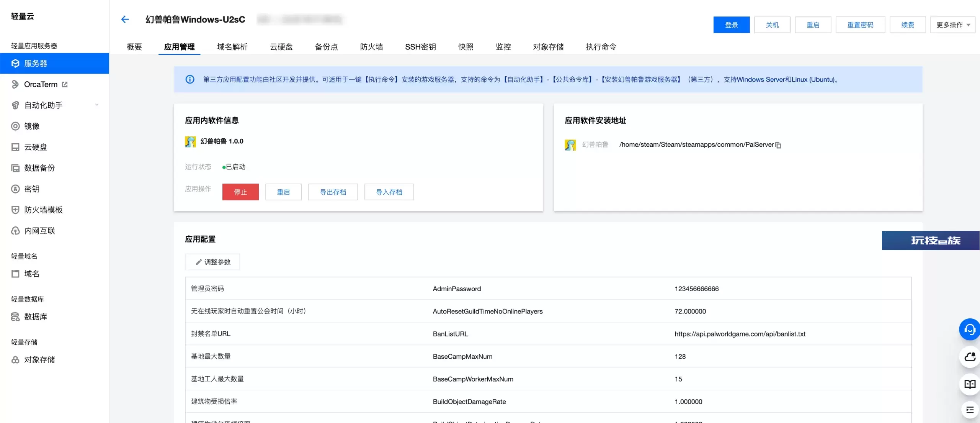Click the BanListURL value link text
Image resolution: width=980 pixels, height=423 pixels.
point(740,334)
